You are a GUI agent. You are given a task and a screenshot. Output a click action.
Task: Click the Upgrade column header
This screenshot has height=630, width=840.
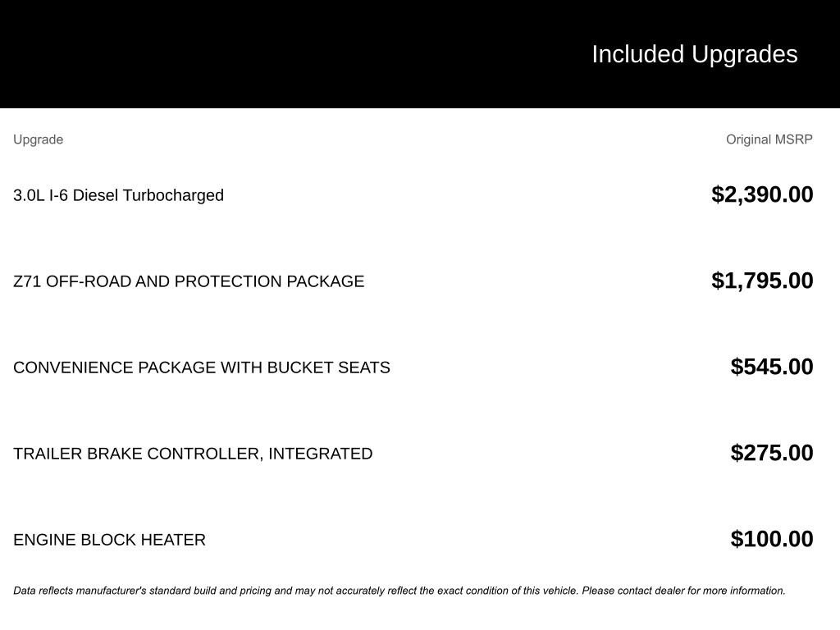click(x=38, y=139)
